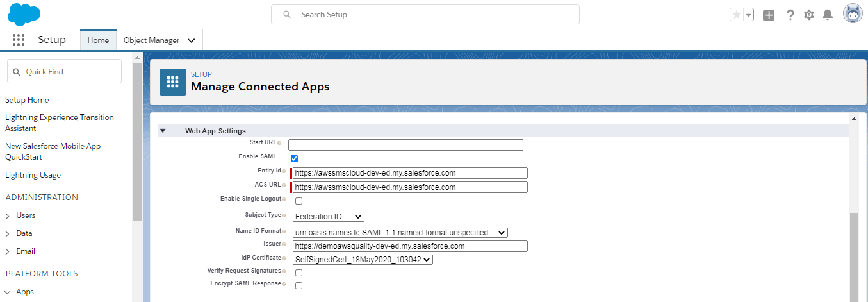868x302 pixels.
Task: Click the Salesforce cloud logo
Action: [24, 14]
